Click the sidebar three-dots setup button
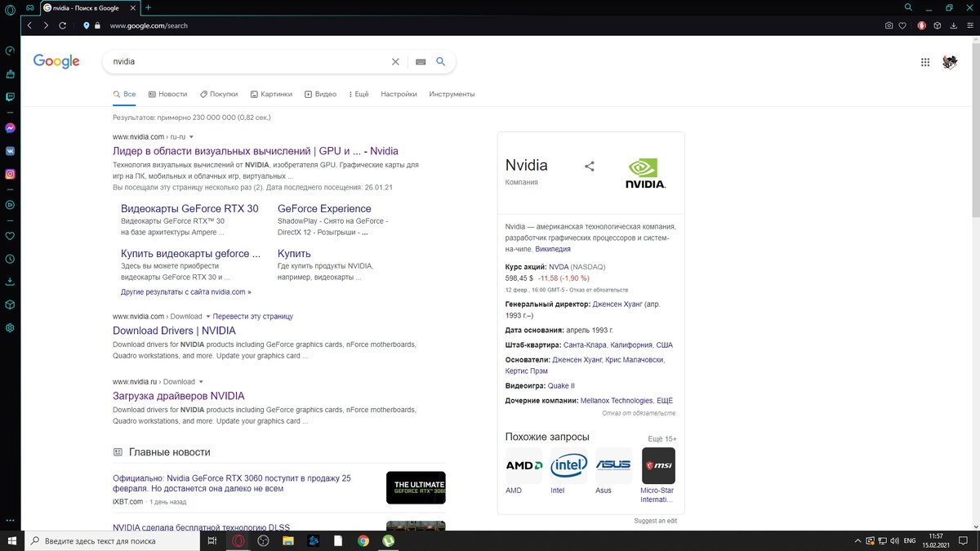This screenshot has height=551, width=980. pyautogui.click(x=10, y=520)
